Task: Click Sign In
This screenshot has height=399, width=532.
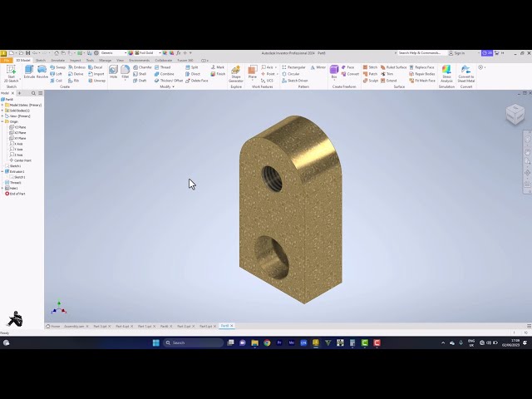Action: (456, 53)
